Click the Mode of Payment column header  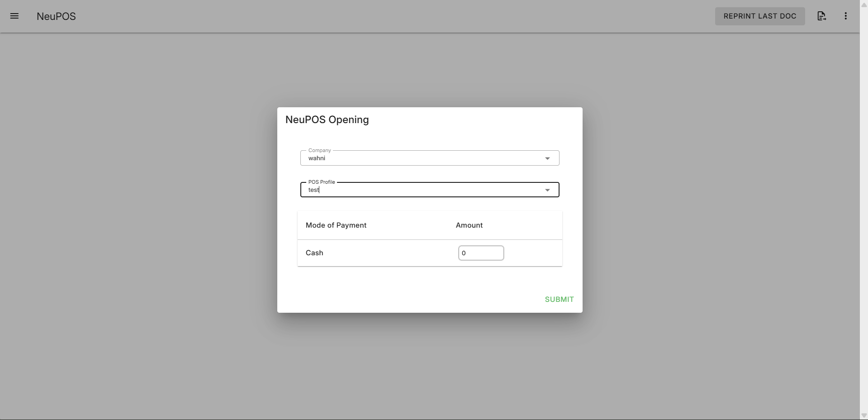click(x=336, y=225)
